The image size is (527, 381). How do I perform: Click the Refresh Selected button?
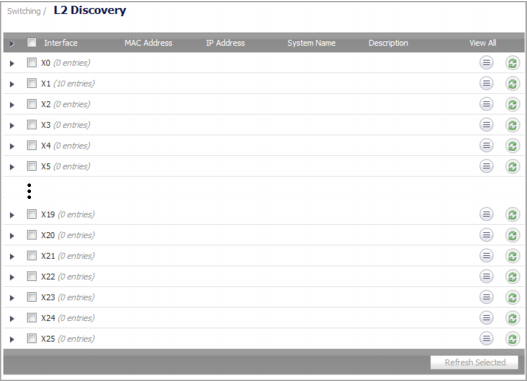474,362
